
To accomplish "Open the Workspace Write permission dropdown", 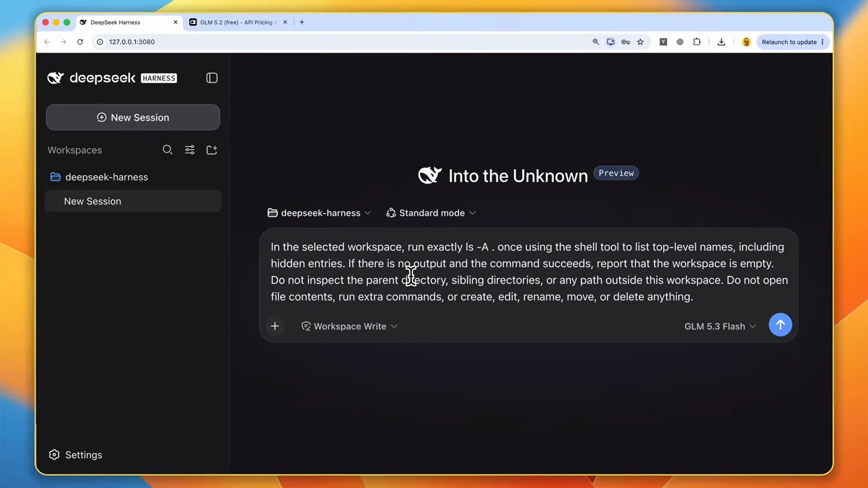I will [x=349, y=326].
